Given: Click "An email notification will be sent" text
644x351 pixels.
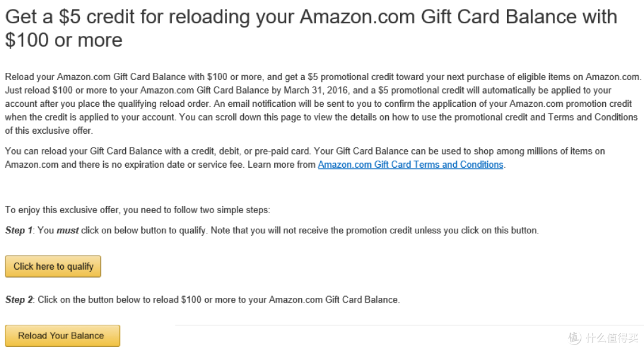Looking at the screenshot, I should pyautogui.click(x=287, y=104).
